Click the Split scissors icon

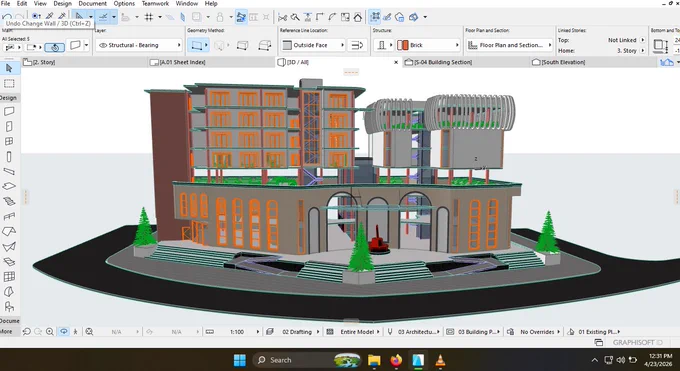[x=282, y=17]
